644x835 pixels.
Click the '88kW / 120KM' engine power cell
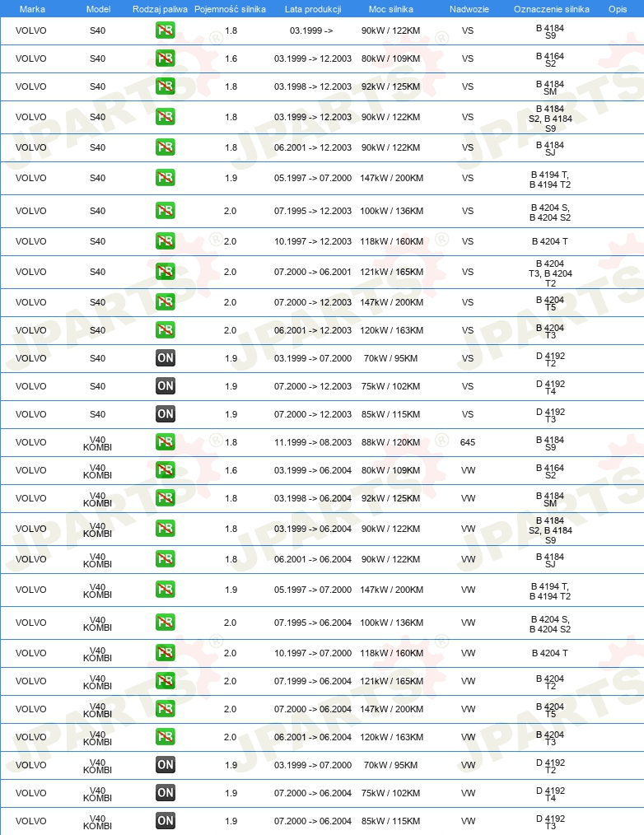click(x=391, y=442)
